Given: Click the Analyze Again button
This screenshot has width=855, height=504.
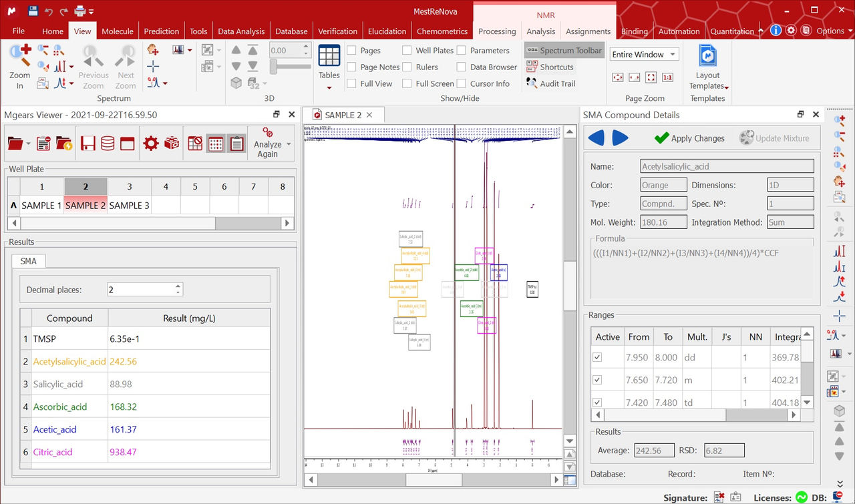Looking at the screenshot, I should point(267,142).
